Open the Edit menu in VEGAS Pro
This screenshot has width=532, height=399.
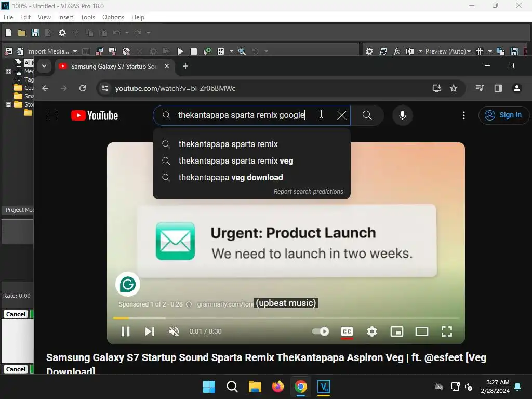[x=25, y=17]
